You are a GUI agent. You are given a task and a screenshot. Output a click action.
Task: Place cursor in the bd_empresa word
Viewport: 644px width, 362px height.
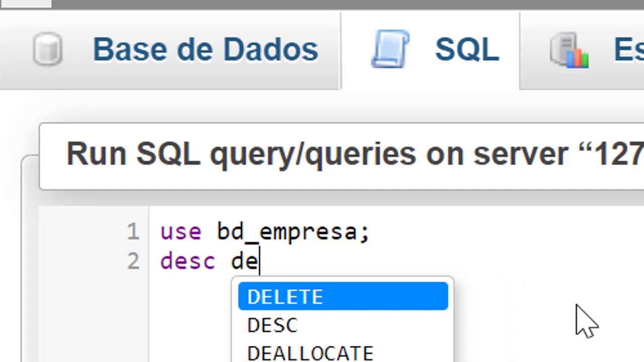(287, 232)
